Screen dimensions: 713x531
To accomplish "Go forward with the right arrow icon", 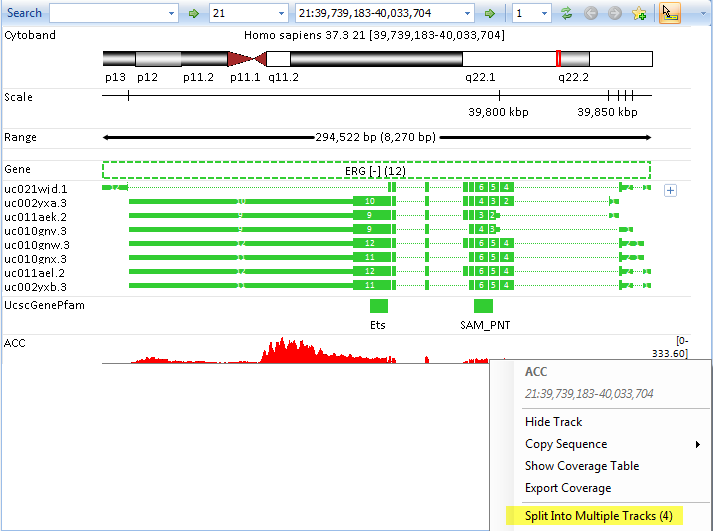I will click(x=615, y=13).
